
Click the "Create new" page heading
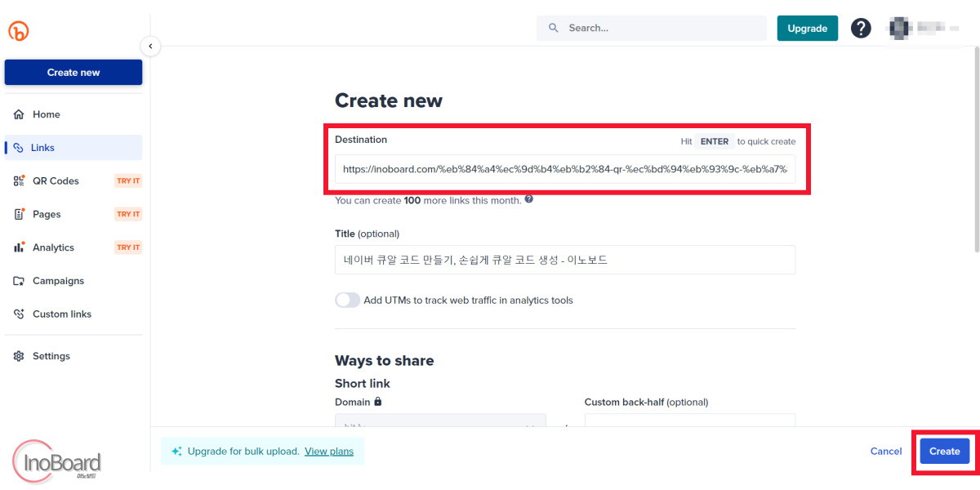point(389,100)
